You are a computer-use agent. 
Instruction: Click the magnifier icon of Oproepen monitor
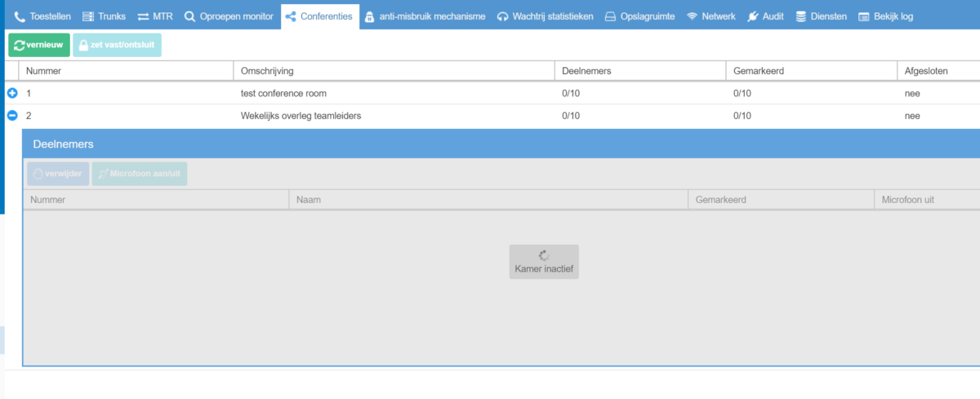189,16
